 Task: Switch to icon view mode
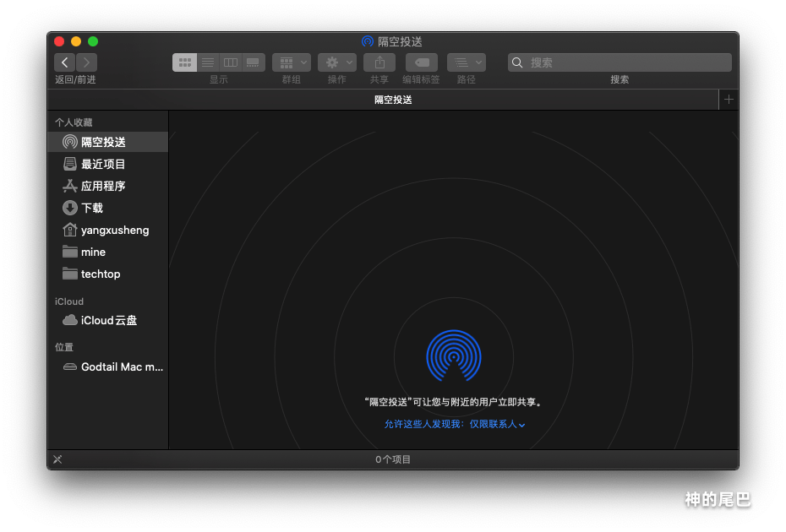point(185,62)
